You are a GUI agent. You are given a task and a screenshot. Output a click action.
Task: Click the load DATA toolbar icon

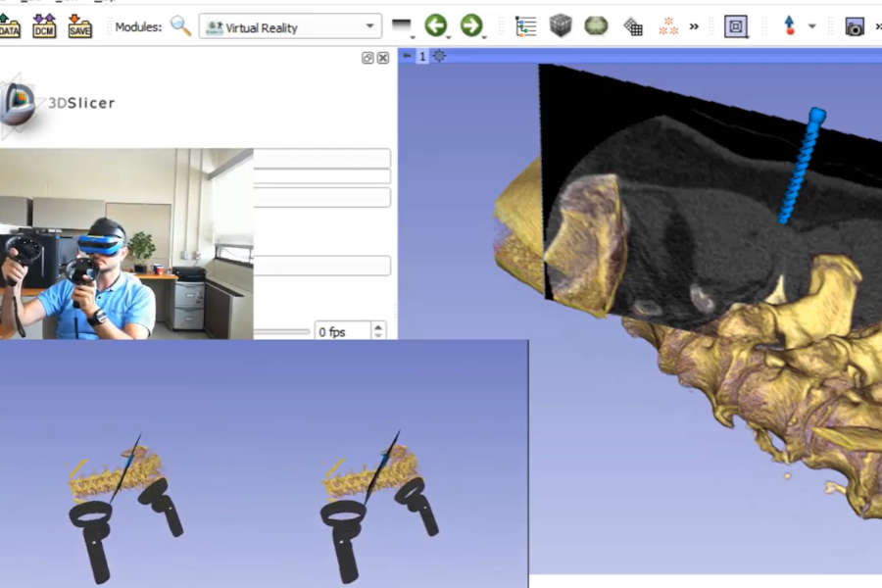(x=9, y=25)
